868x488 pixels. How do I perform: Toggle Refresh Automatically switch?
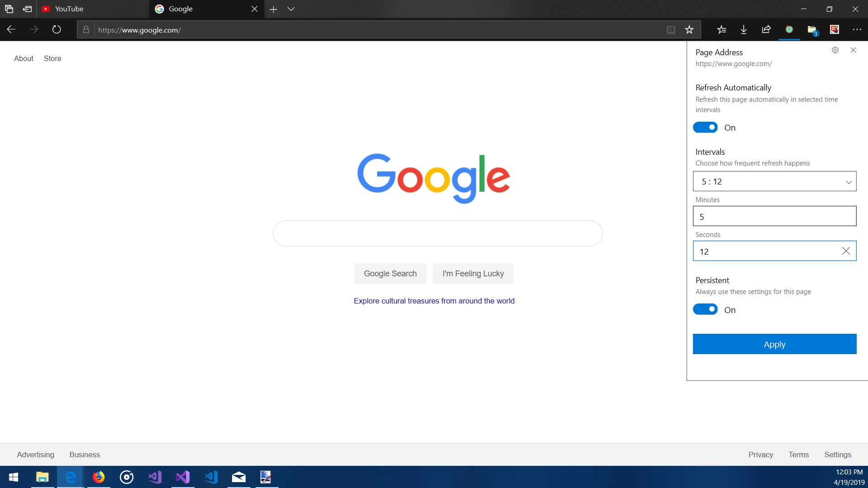click(x=705, y=128)
